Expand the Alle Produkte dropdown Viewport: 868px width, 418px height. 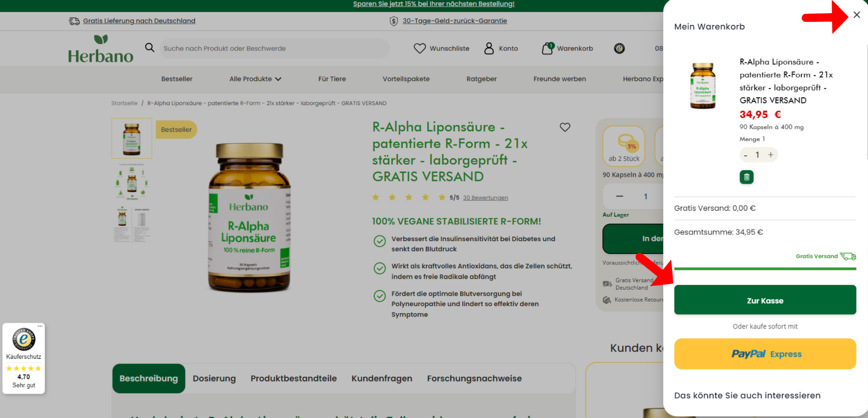coord(255,78)
